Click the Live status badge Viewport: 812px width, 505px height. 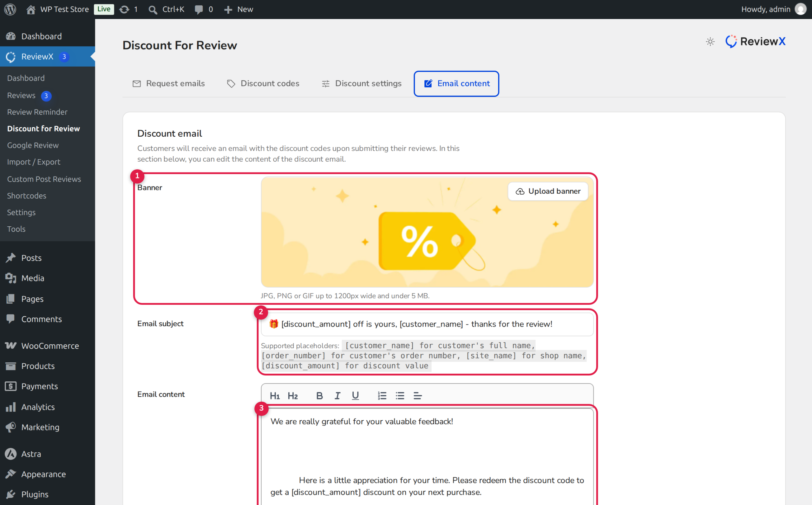pyautogui.click(x=104, y=9)
